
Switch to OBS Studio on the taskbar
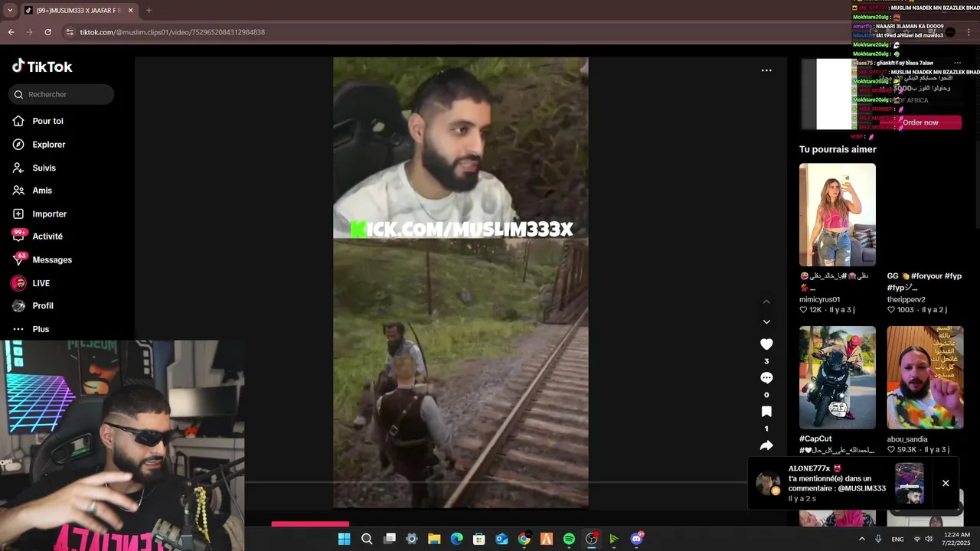(591, 539)
